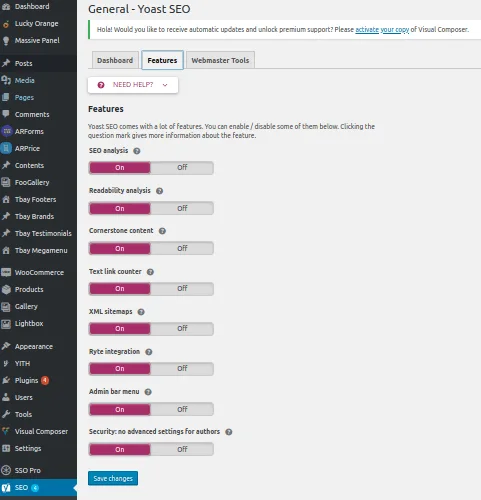Click the Tools wrench icon

click(x=6, y=414)
